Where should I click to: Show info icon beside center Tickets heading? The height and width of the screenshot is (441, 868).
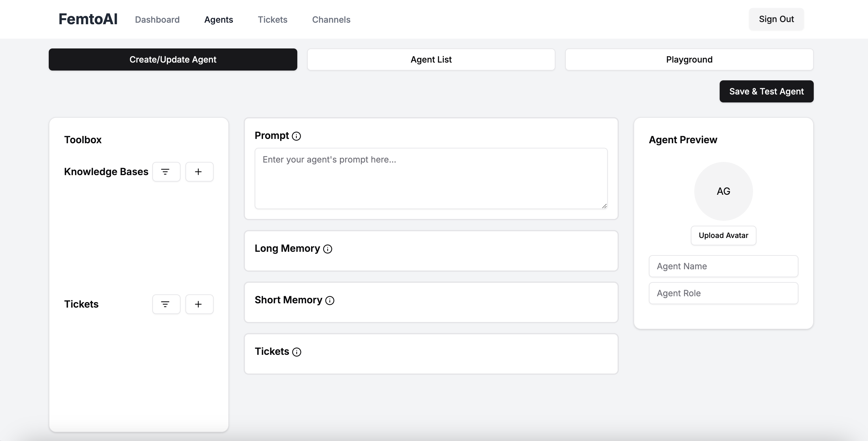point(296,352)
